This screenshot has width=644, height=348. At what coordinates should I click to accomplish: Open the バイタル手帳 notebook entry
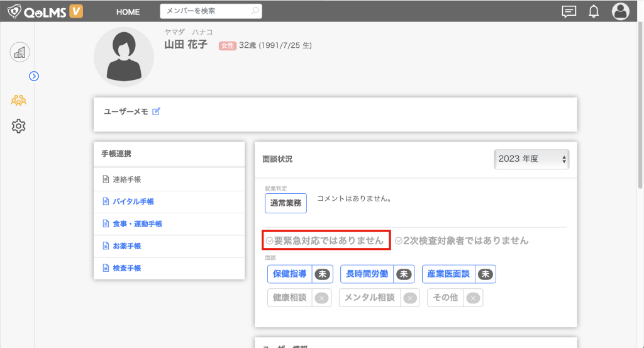[133, 202]
